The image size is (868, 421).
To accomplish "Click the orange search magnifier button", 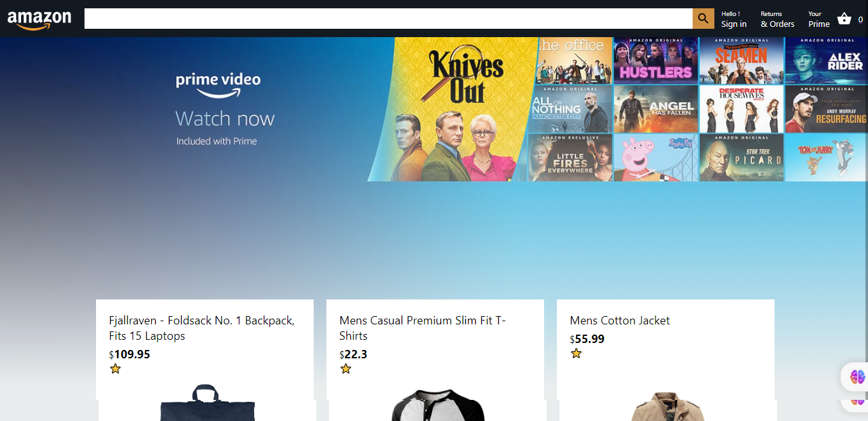I will pos(703,19).
